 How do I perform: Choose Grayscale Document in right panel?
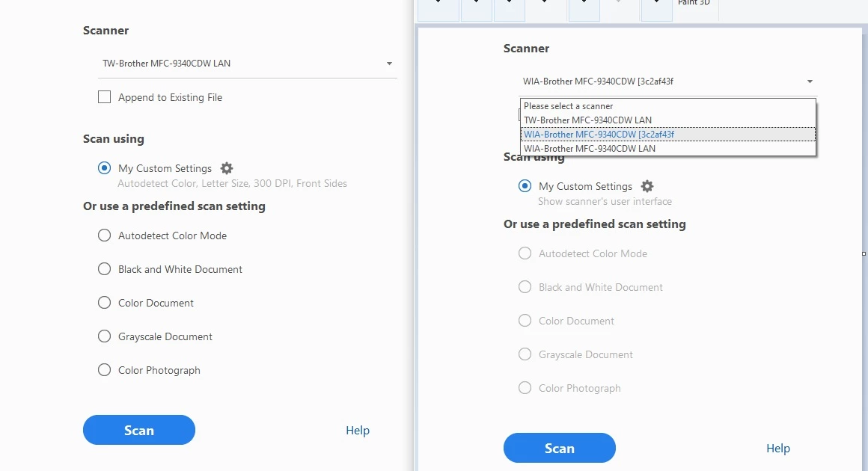[525, 354]
